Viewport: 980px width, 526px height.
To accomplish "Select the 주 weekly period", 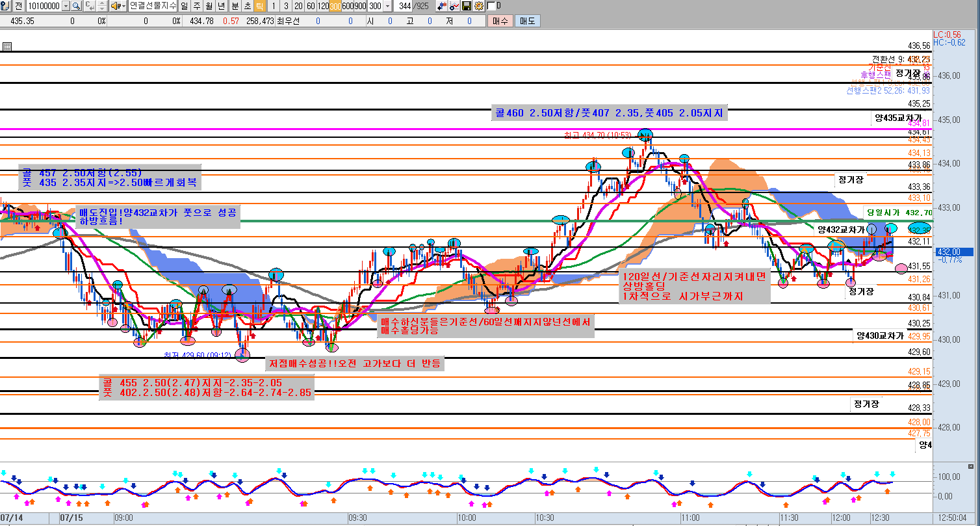I will pyautogui.click(x=197, y=6).
